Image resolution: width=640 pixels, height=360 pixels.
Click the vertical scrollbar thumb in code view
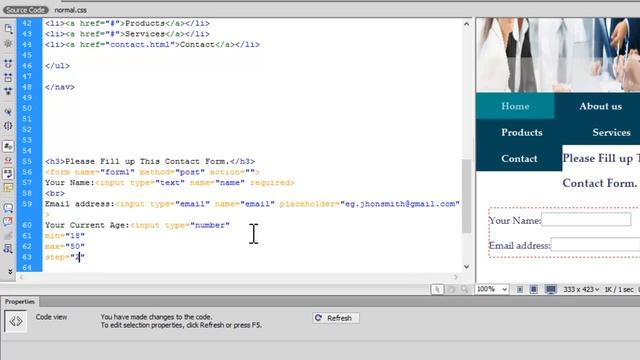466,196
